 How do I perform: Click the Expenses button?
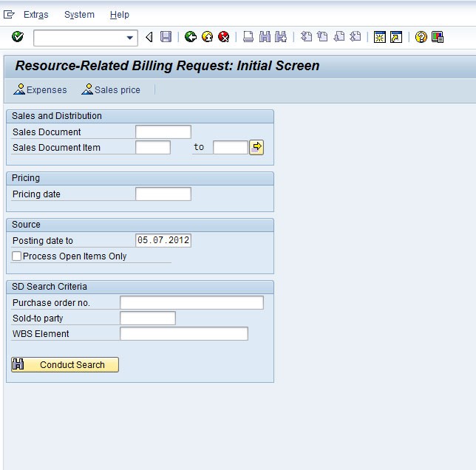pos(40,89)
